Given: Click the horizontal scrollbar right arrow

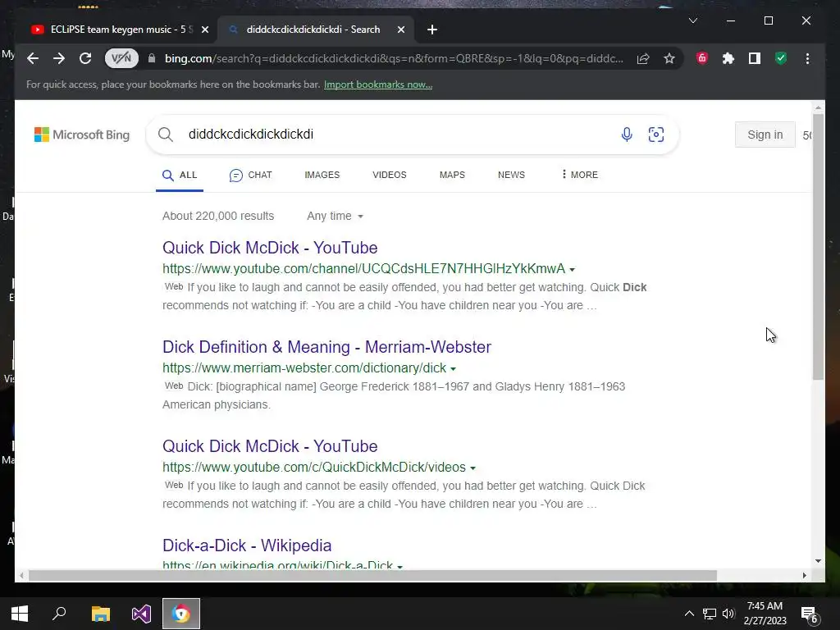Looking at the screenshot, I should pos(804,575).
